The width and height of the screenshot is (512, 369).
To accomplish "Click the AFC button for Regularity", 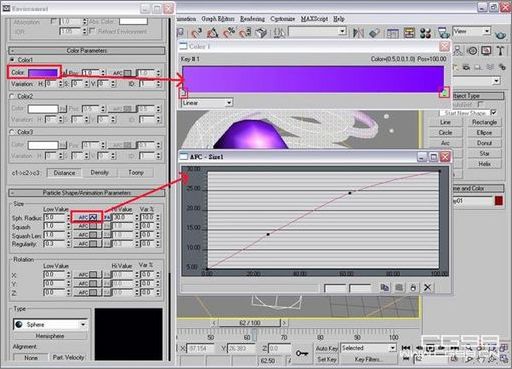I will click(87, 244).
